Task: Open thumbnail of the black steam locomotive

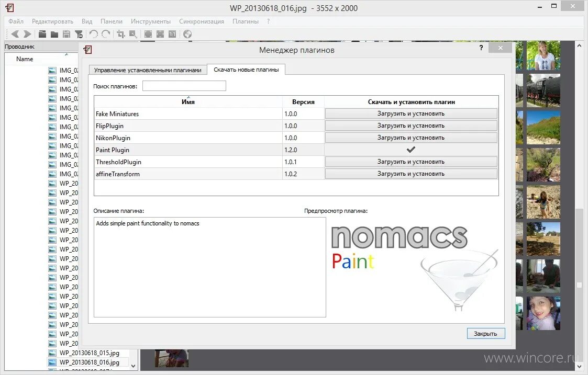Action: click(x=543, y=90)
